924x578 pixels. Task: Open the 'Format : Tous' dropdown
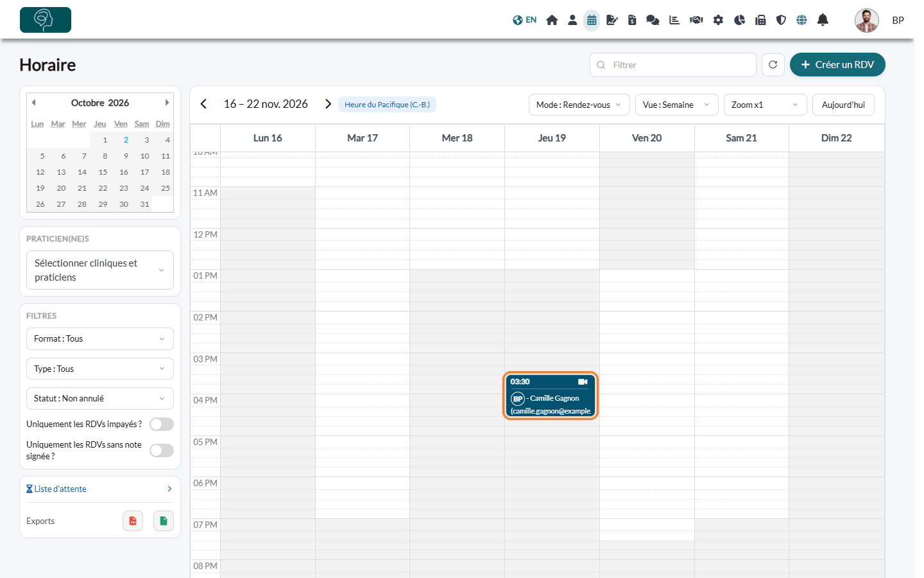click(x=100, y=339)
